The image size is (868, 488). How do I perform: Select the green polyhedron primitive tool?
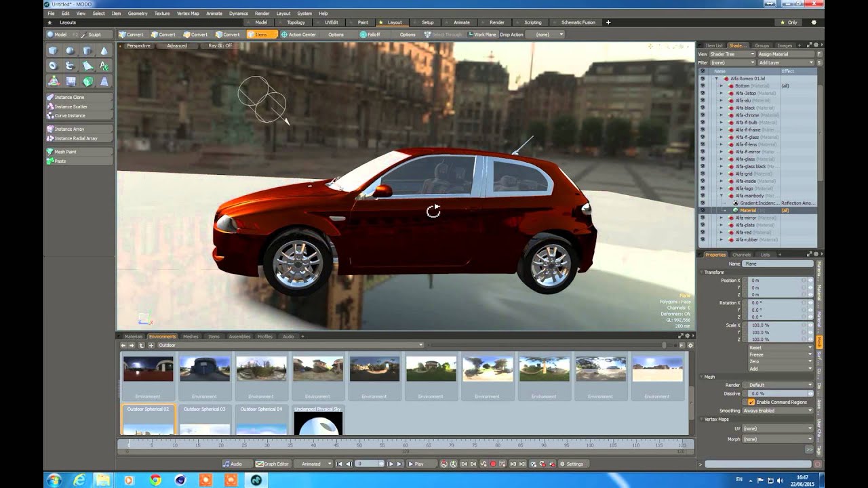[x=87, y=81]
